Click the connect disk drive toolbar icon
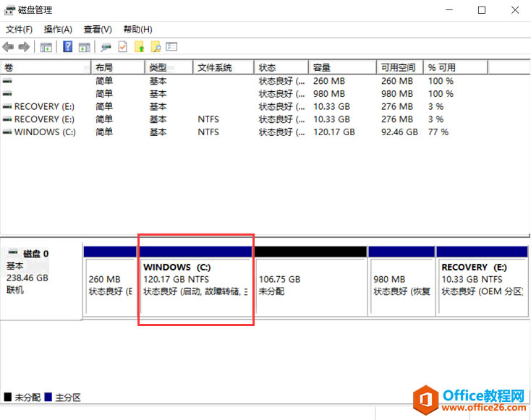Viewport: 531px width, 420px height. 106,47
